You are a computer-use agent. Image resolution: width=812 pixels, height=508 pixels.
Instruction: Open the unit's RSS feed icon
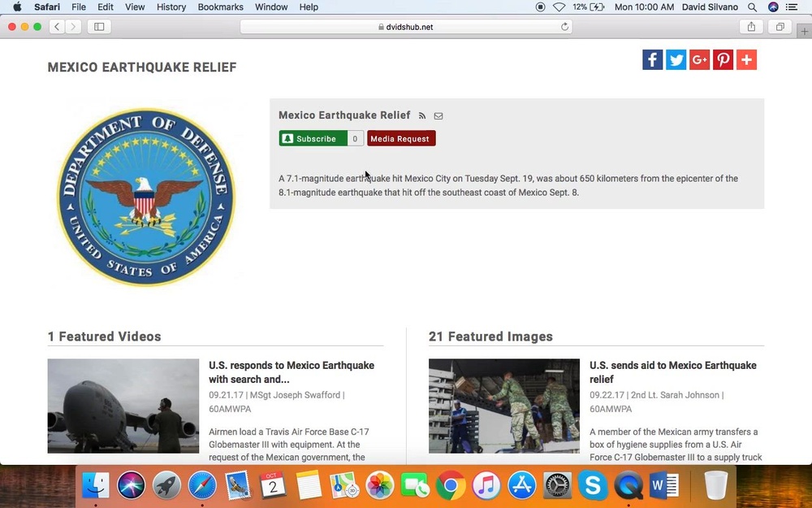tap(422, 115)
